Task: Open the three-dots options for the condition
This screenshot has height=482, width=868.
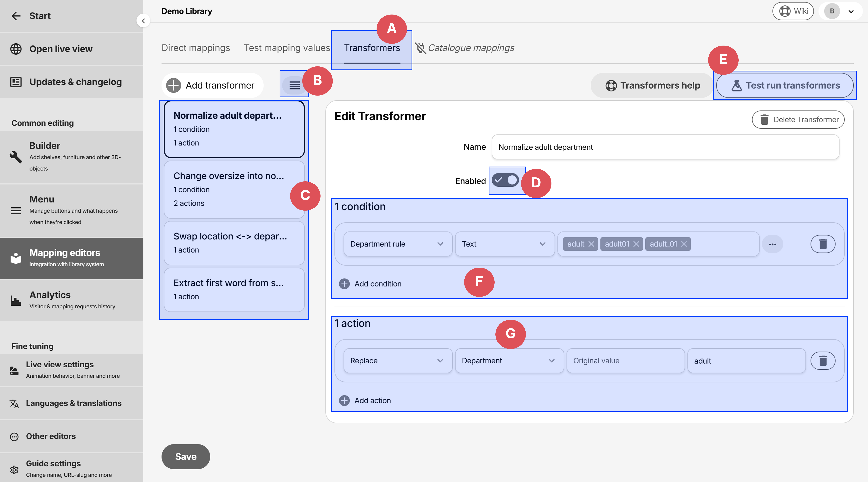Action: [772, 244]
